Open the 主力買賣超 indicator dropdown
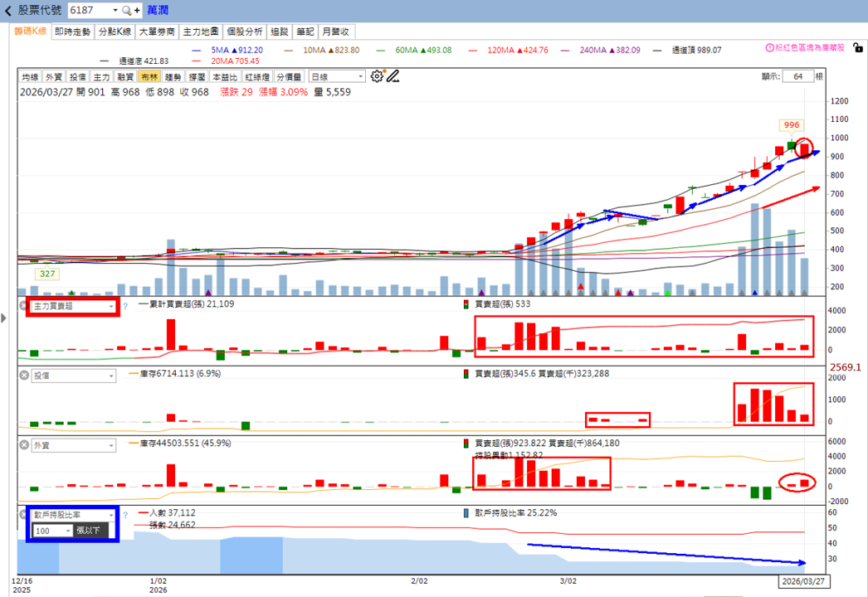 73,306
